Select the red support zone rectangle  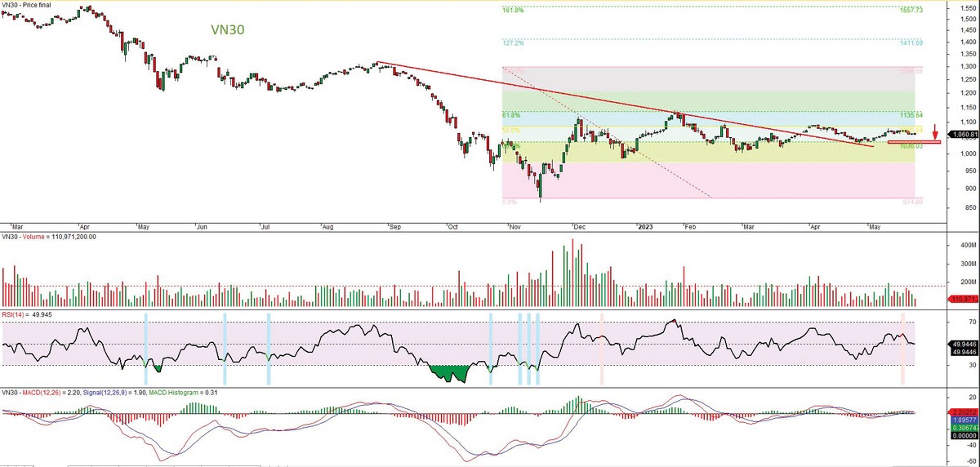coord(914,143)
